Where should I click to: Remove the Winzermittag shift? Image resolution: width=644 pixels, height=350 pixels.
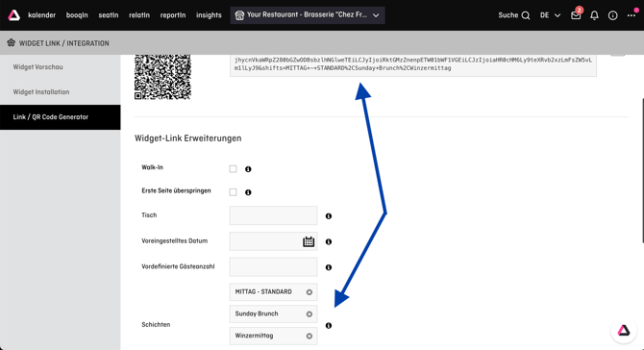point(310,336)
